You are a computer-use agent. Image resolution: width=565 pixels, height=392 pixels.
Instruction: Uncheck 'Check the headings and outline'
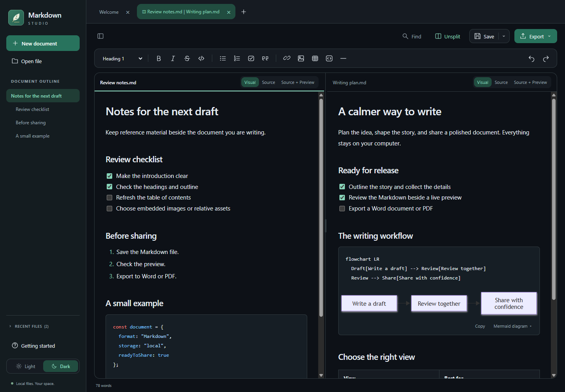click(x=109, y=187)
